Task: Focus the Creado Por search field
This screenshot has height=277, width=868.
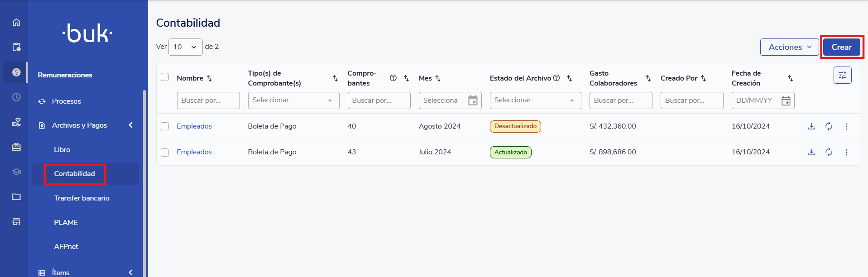Action: 691,100
